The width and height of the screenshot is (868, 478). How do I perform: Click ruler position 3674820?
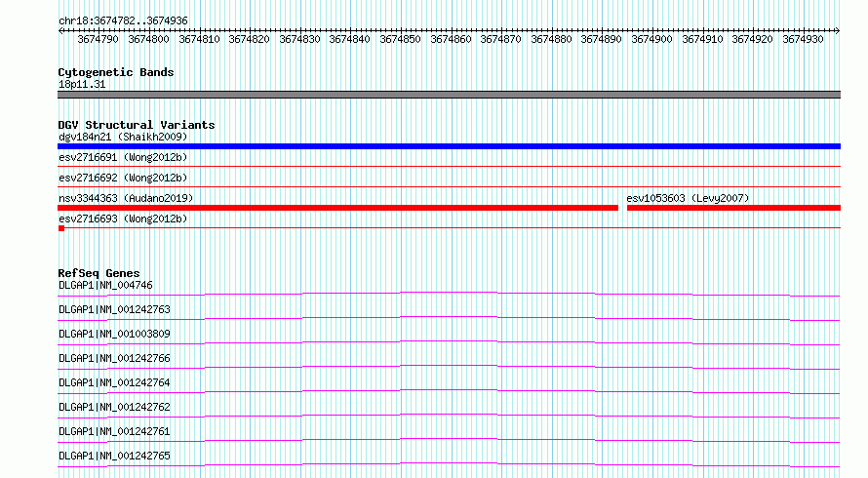(x=249, y=39)
